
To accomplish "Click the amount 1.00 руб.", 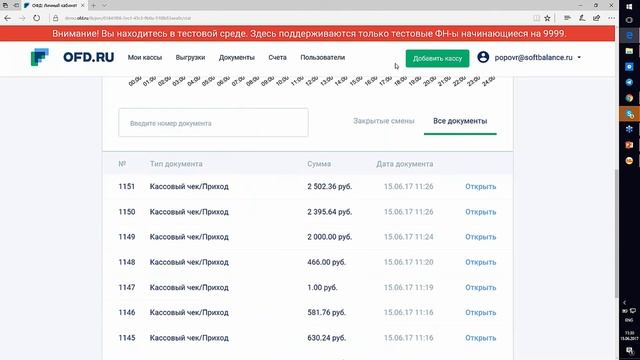I will click(322, 287).
